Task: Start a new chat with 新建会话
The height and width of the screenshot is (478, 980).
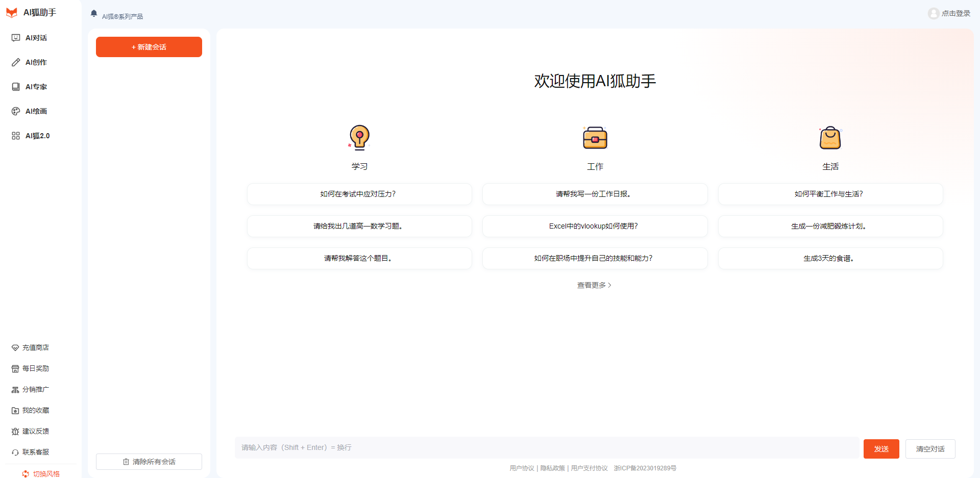Action: 149,47
